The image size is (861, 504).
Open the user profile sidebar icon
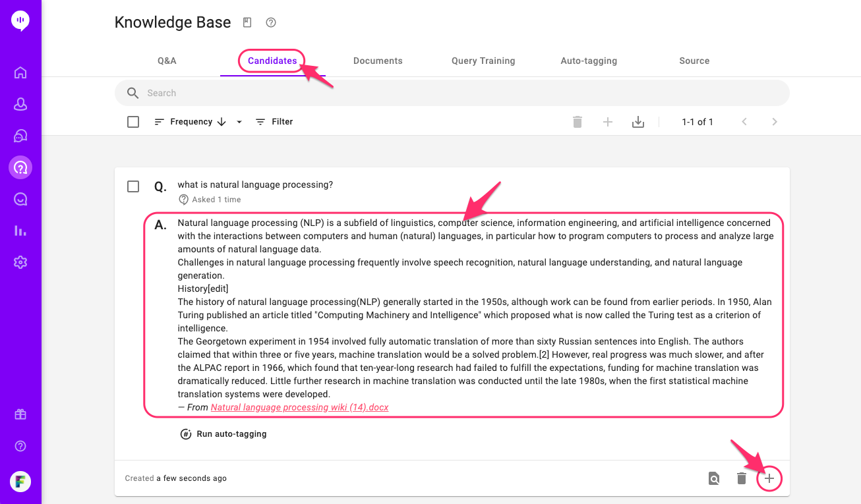[x=20, y=104]
